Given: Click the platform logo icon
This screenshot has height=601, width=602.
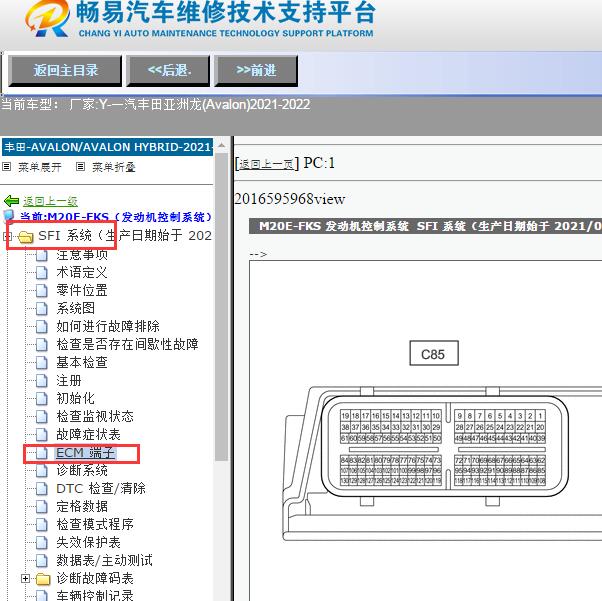Looking at the screenshot, I should pos(48,18).
